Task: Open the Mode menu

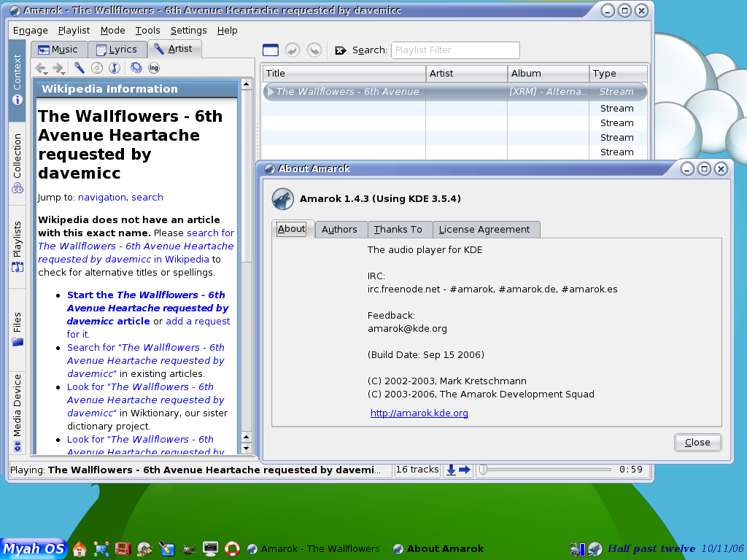Action: (113, 31)
